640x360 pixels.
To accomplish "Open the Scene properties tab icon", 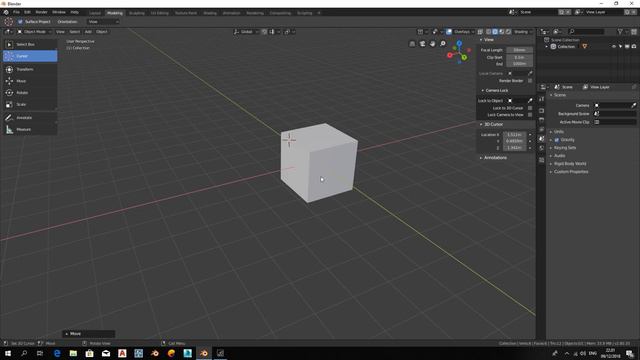I will (542, 139).
